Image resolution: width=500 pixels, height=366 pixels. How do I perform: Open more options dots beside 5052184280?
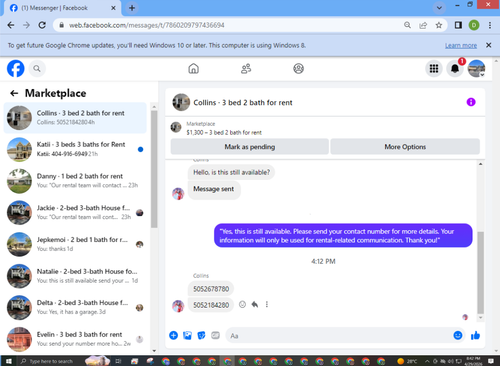click(x=267, y=304)
